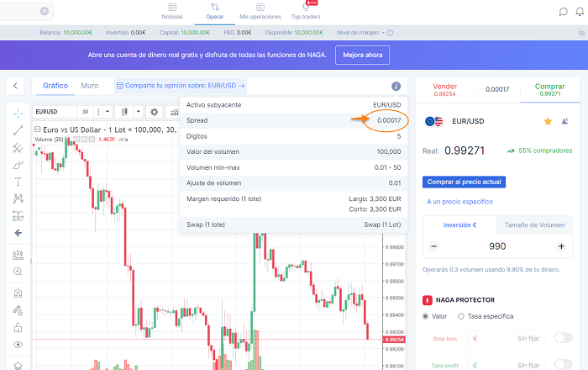Select the Tasa específica radio option

(x=461, y=316)
